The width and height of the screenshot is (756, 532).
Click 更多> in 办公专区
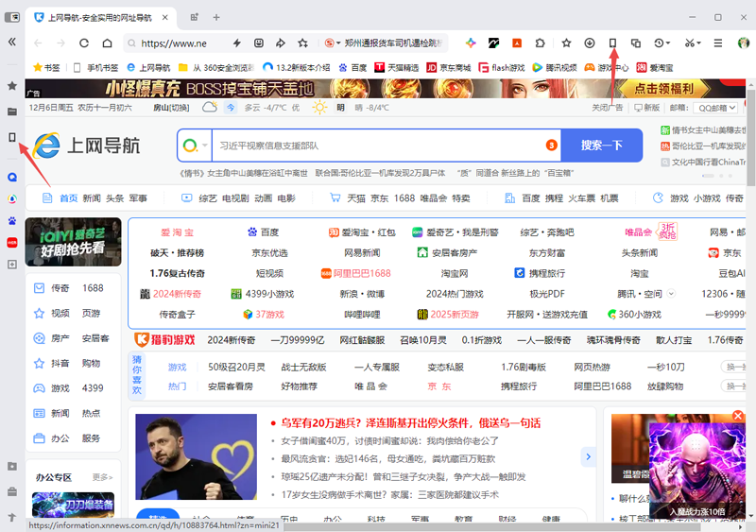(x=102, y=477)
